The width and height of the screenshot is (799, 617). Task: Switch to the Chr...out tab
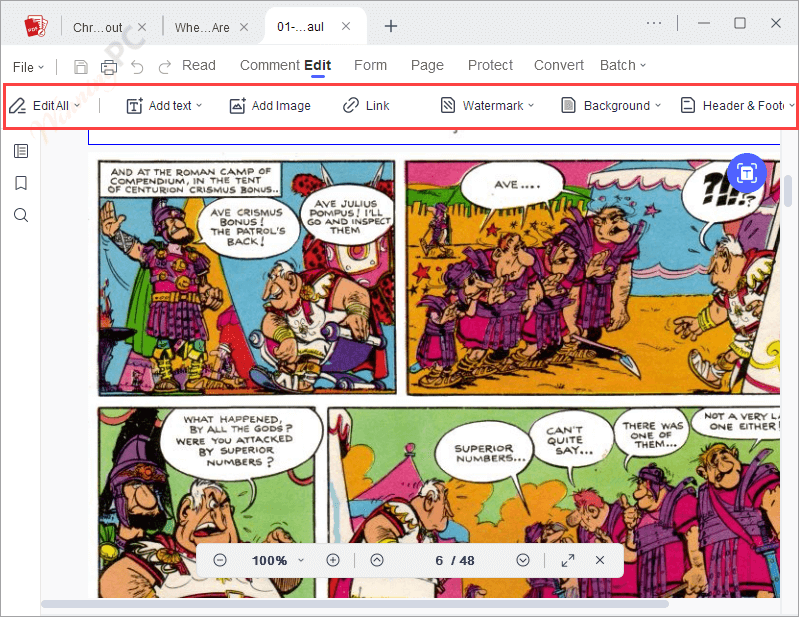(97, 28)
